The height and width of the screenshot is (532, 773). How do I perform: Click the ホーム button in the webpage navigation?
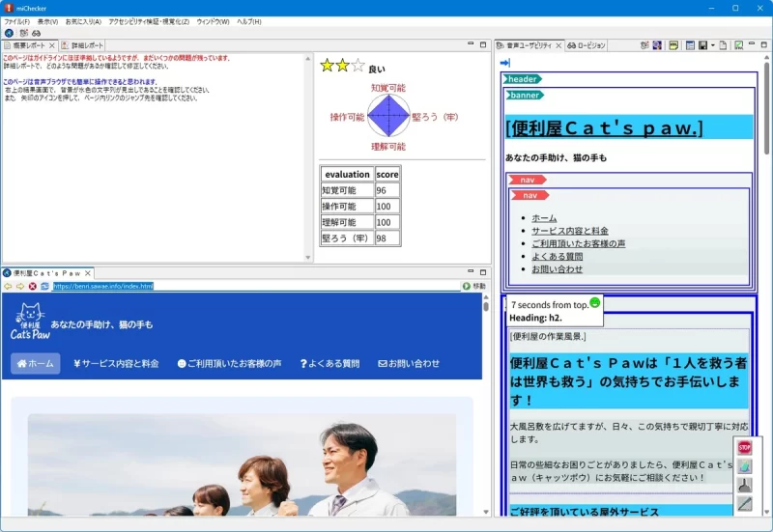(36, 364)
